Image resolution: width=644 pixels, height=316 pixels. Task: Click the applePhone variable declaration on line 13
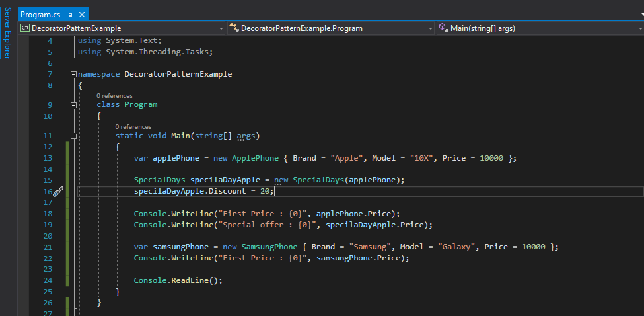click(176, 158)
